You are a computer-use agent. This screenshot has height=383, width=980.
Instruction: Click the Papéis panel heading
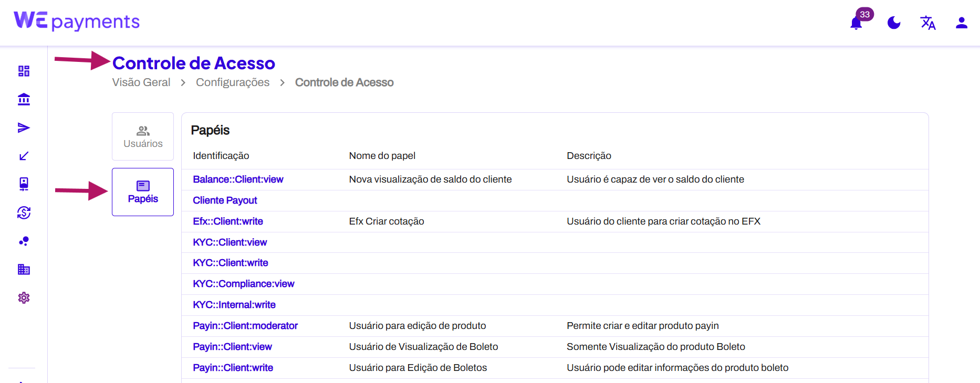click(x=210, y=130)
